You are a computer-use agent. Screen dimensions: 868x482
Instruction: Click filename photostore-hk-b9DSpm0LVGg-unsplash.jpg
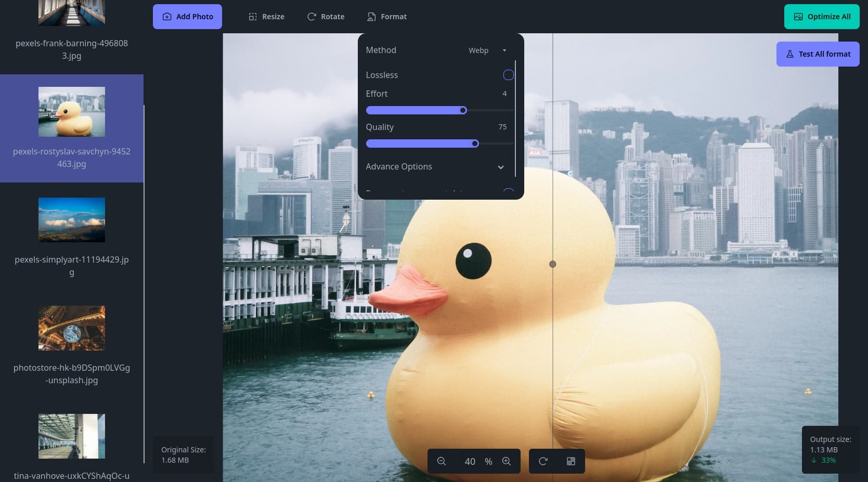coord(72,374)
